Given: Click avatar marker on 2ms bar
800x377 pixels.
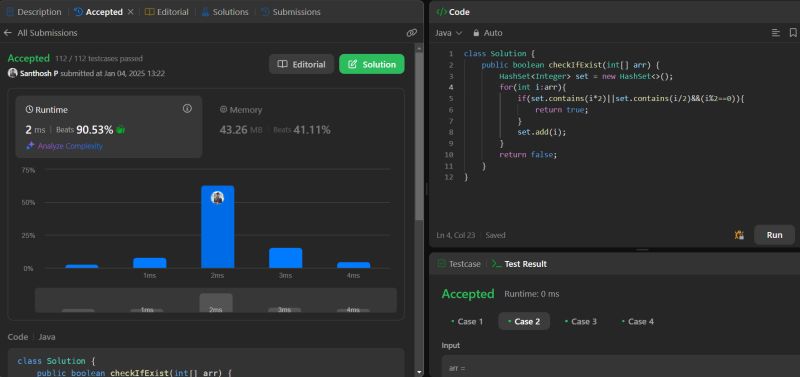Looking at the screenshot, I should [217, 197].
